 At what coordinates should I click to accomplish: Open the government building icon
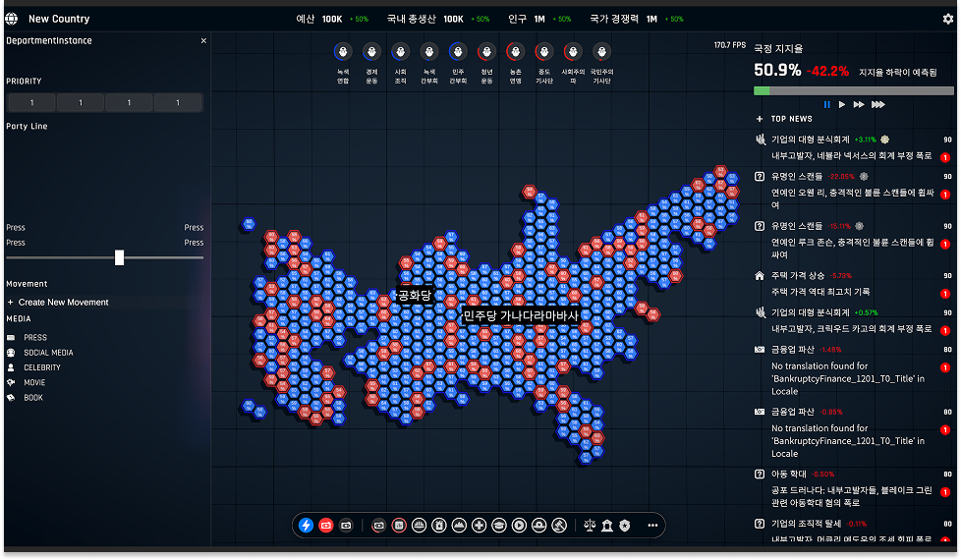click(x=607, y=526)
